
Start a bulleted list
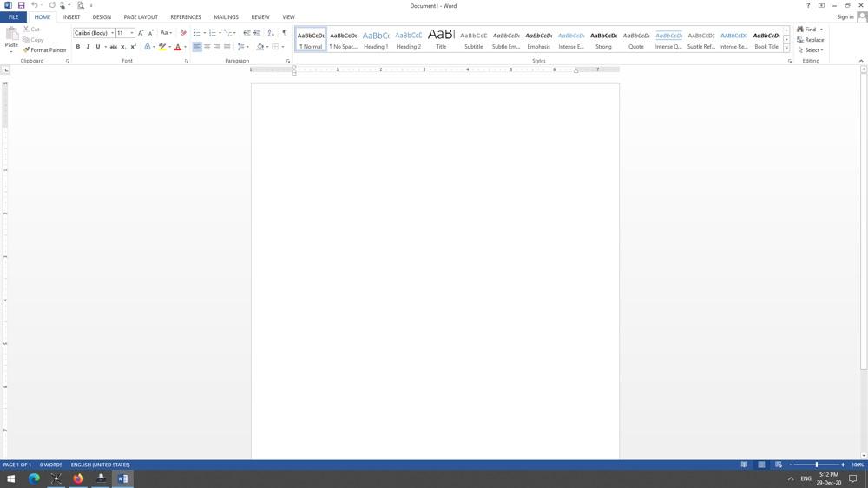tap(197, 33)
